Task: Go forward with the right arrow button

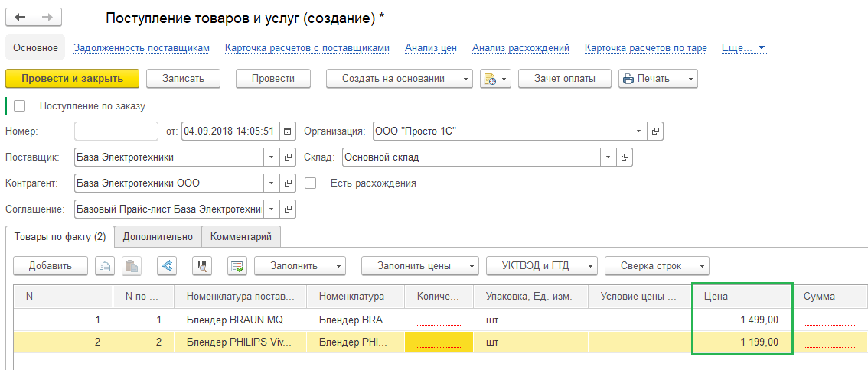Action: [x=47, y=18]
